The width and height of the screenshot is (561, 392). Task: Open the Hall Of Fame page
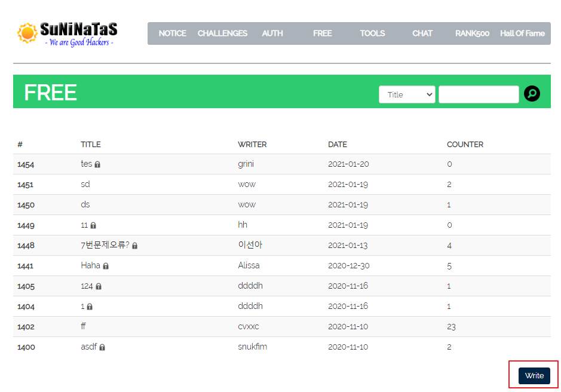[522, 33]
